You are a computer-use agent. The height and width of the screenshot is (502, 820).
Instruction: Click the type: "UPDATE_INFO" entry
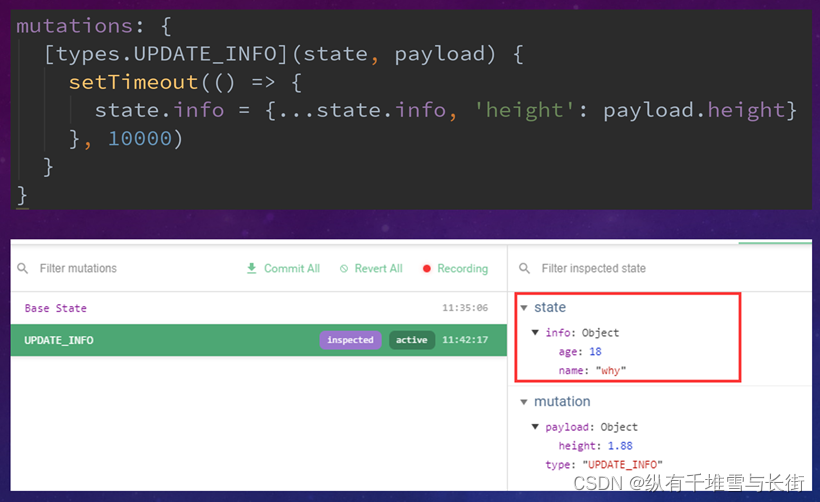point(603,464)
